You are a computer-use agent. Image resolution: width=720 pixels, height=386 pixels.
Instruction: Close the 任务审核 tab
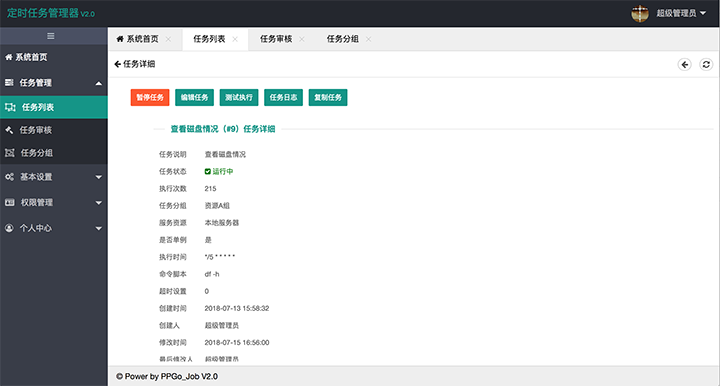coord(302,39)
